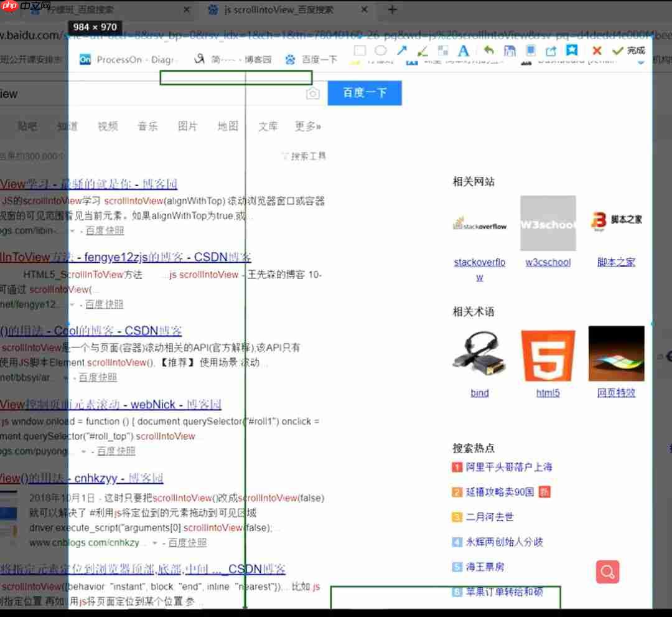The height and width of the screenshot is (617, 672).
Task: Save the screenshot to file
Action: click(x=510, y=51)
